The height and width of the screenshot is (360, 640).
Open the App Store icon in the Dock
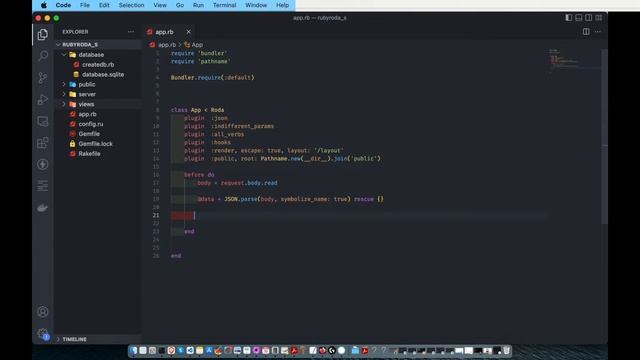(x=209, y=350)
